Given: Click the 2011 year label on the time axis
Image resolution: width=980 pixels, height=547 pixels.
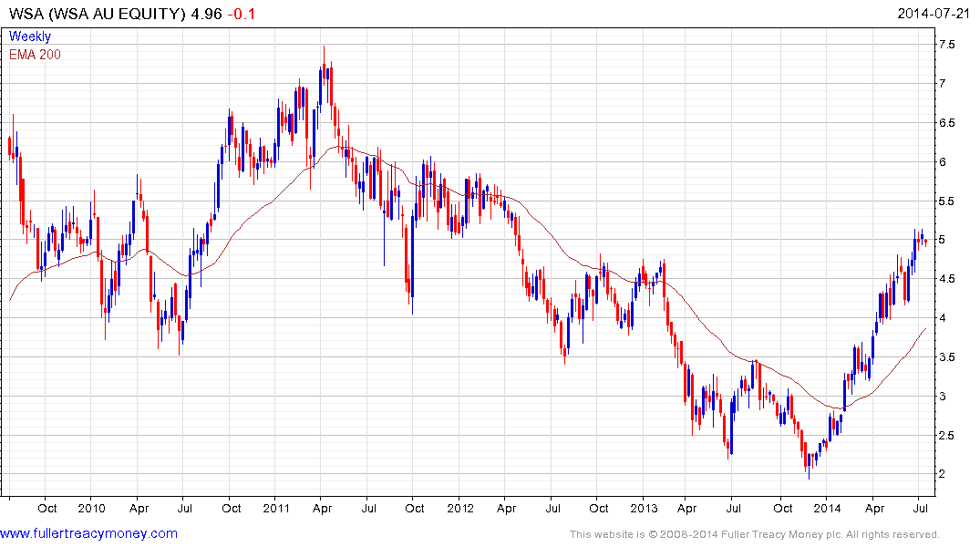Looking at the screenshot, I should coord(276,508).
